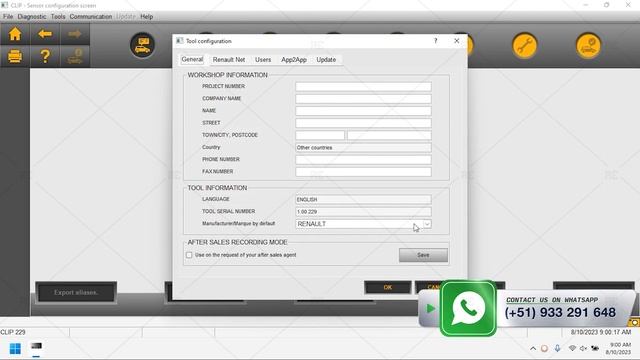The width and height of the screenshot is (640, 360).
Task: Open the printer icon
Action: 15,56
